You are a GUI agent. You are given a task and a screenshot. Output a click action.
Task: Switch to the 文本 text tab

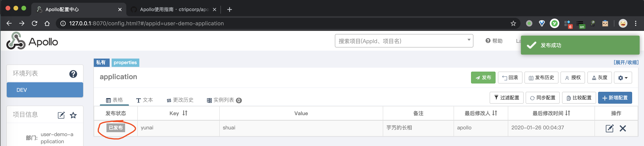point(144,100)
